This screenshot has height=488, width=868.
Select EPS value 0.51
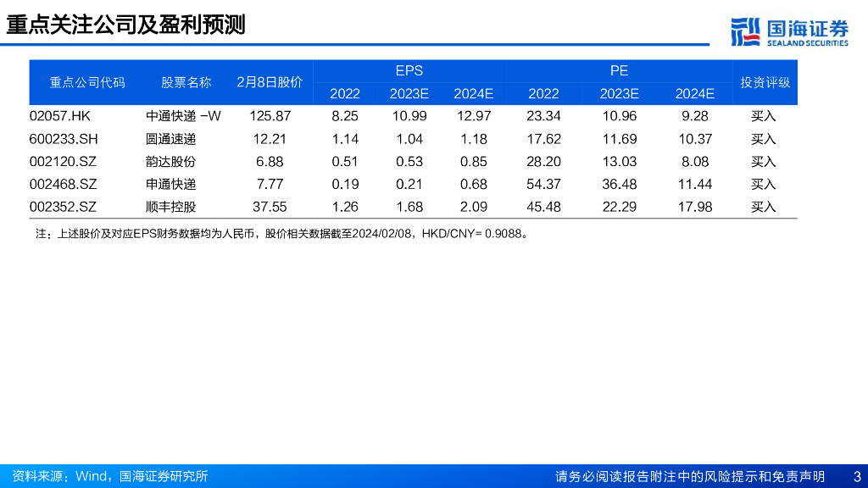click(345, 162)
